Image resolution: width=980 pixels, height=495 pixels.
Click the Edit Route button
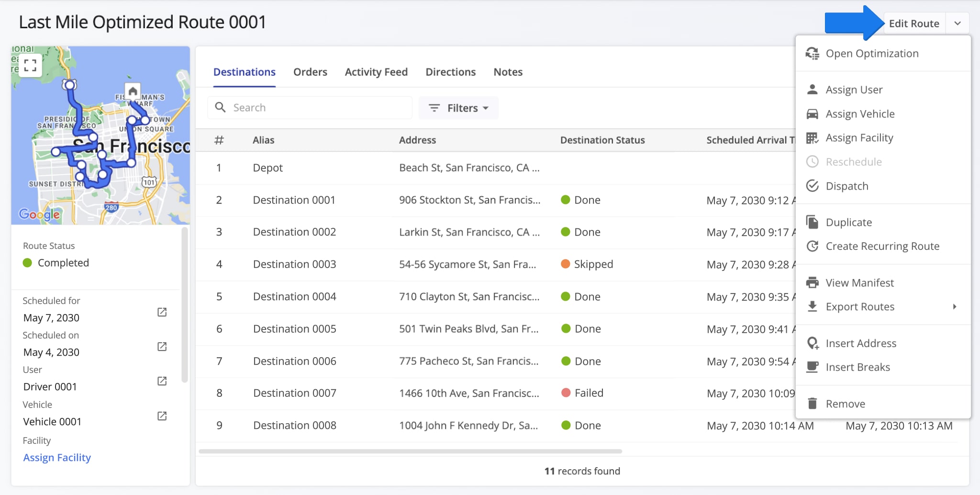(914, 22)
